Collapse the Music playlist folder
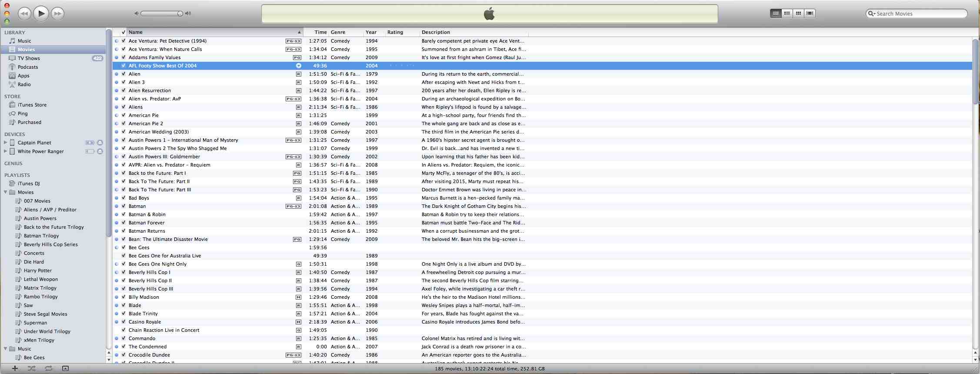980x374 pixels. pyautogui.click(x=5, y=349)
